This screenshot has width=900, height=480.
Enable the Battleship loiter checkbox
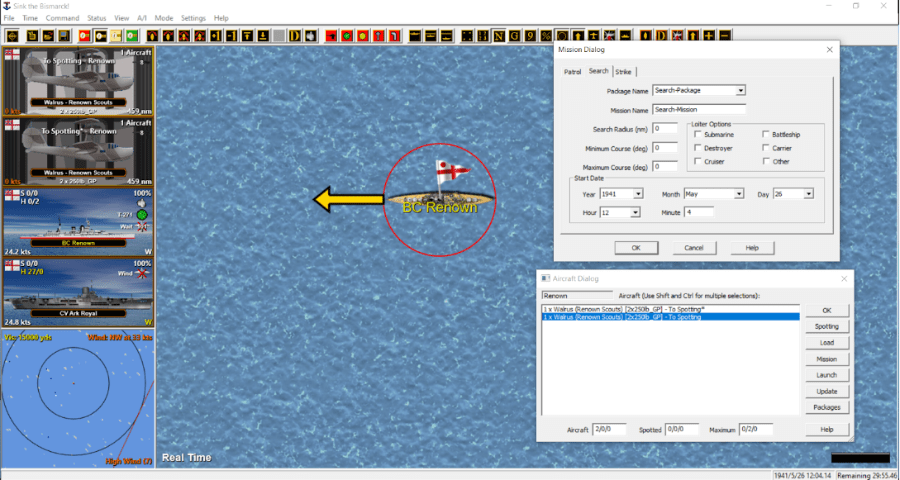766,134
